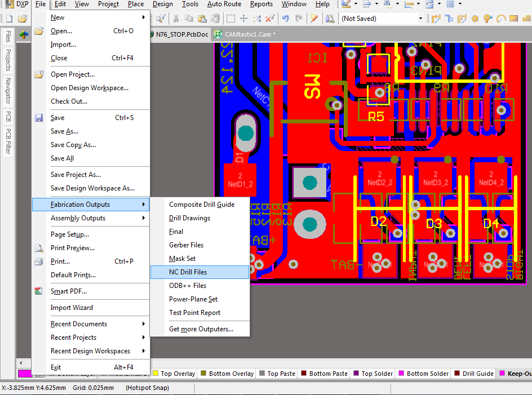The width and height of the screenshot is (532, 395).
Task: Open the PCB Filter side panel tab
Action: [x=8, y=141]
